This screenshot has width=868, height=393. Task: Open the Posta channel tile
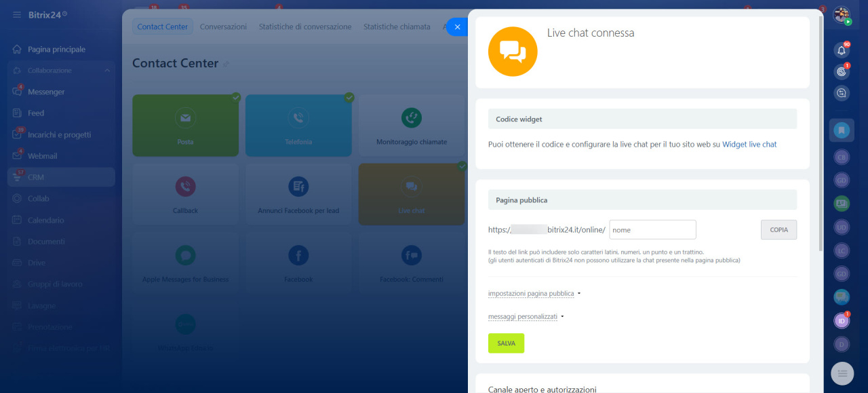point(186,126)
